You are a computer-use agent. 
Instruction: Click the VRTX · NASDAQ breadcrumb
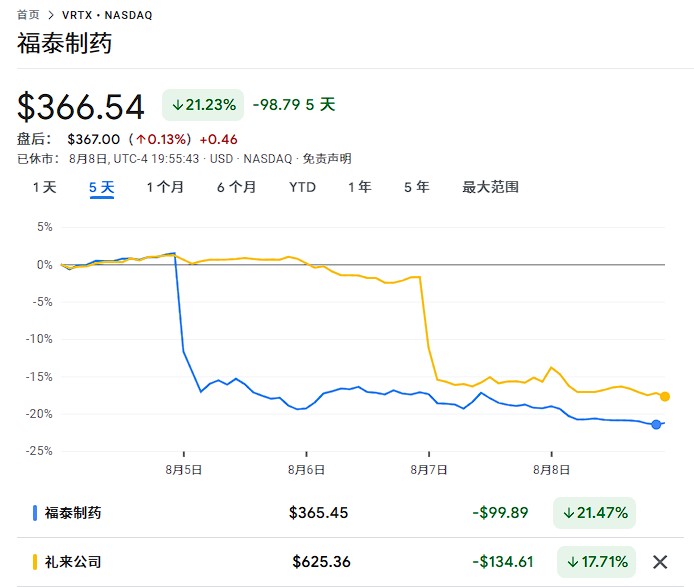coord(107,15)
